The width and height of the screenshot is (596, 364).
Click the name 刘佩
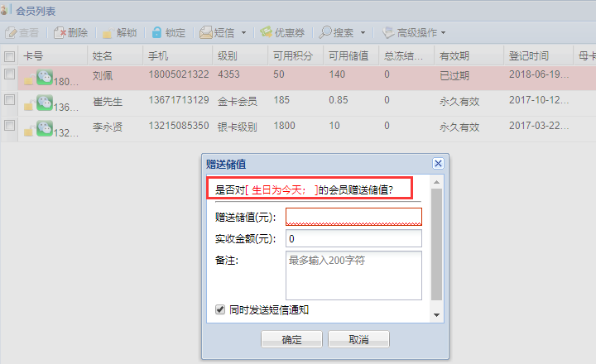pos(103,75)
